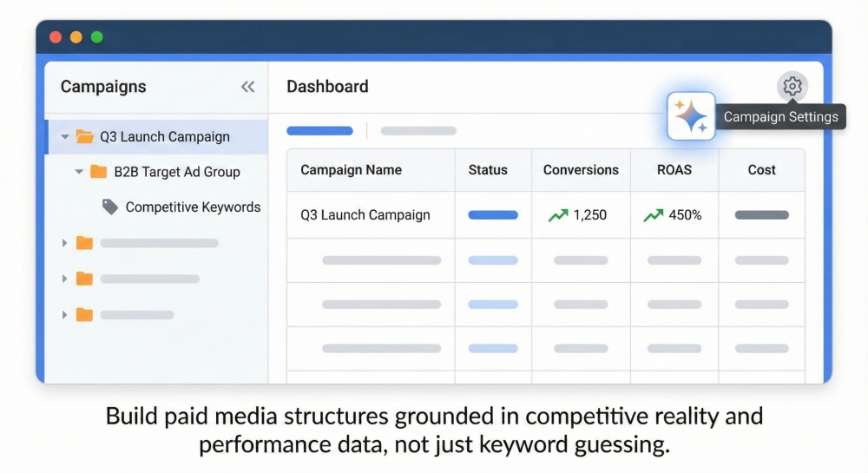Click the Conversions upward trend arrow icon
Image resolution: width=868 pixels, height=473 pixels.
[x=558, y=215]
